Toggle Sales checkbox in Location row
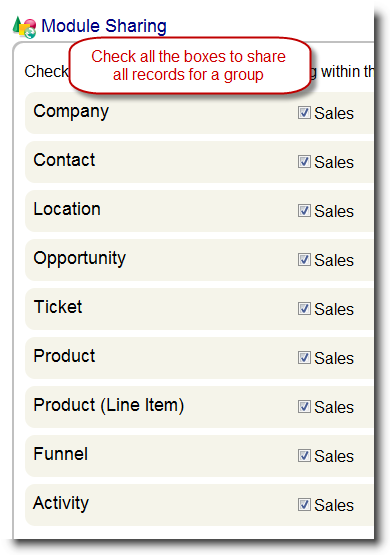Image resolution: width=390 pixels, height=555 pixels. tap(304, 210)
